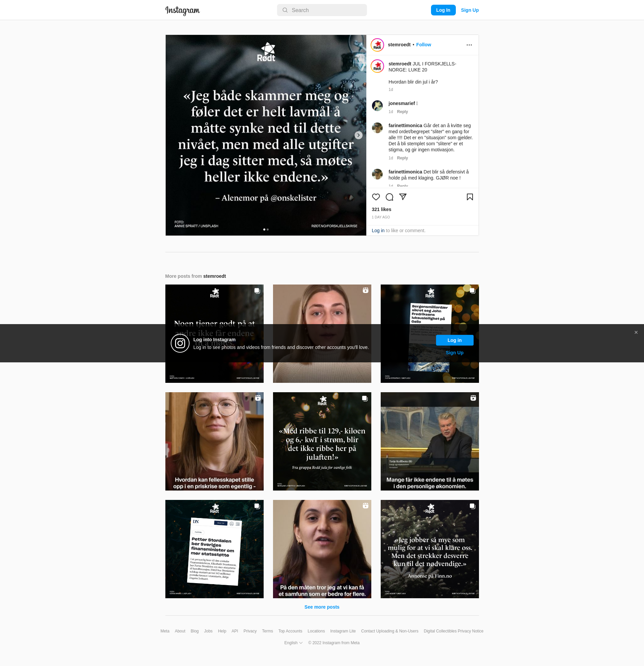Open the blonde woman reel thumbnail
The height and width of the screenshot is (666, 644).
[322, 334]
